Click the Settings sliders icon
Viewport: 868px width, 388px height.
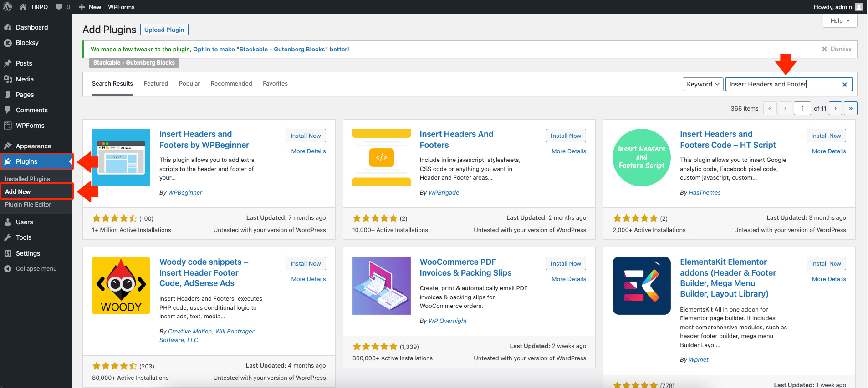8,253
